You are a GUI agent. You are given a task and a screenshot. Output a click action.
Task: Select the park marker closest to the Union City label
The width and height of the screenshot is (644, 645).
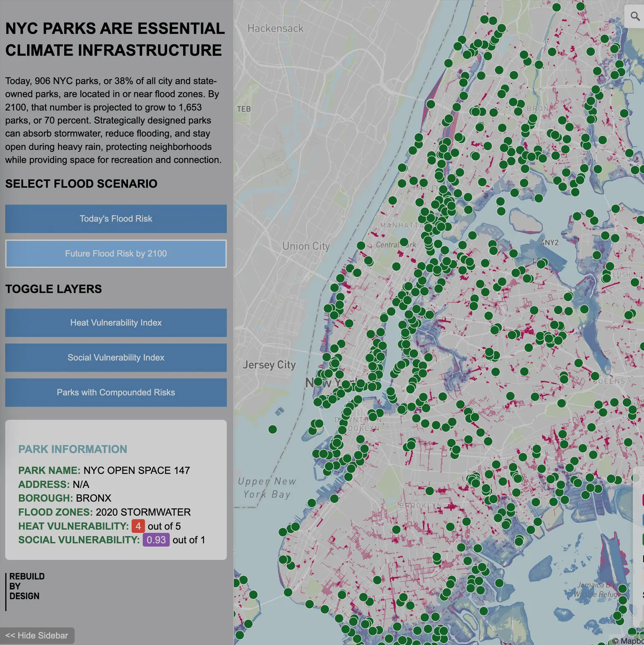point(361,245)
